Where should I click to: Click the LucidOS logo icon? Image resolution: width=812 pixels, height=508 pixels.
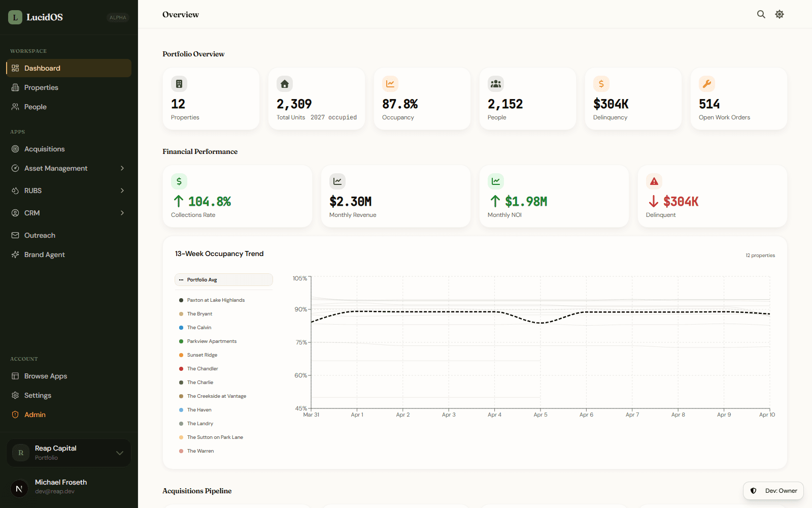15,17
